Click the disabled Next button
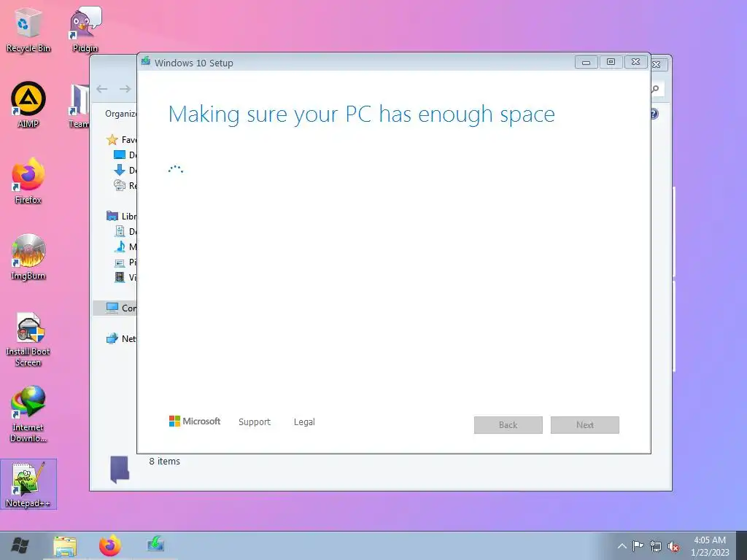The image size is (747, 560). pyautogui.click(x=584, y=425)
